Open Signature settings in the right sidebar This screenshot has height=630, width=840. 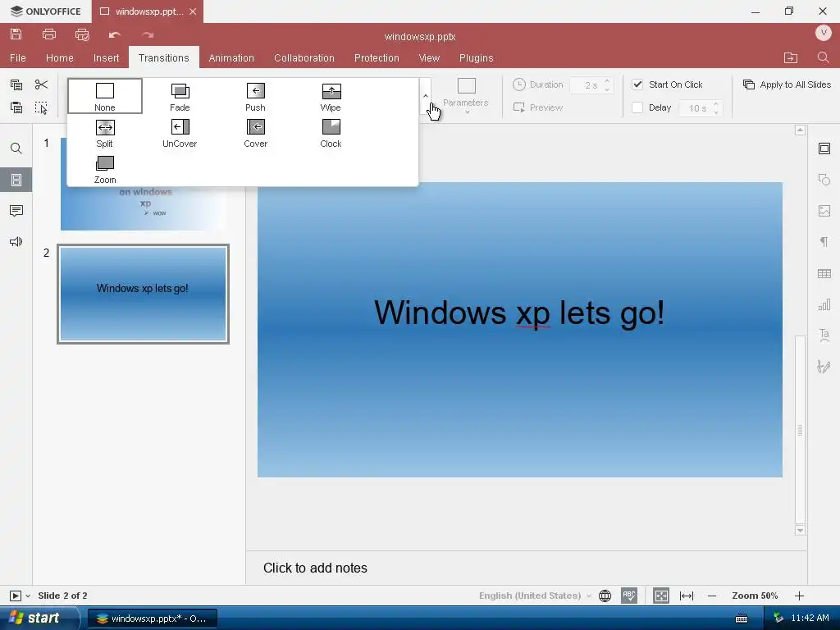824,367
